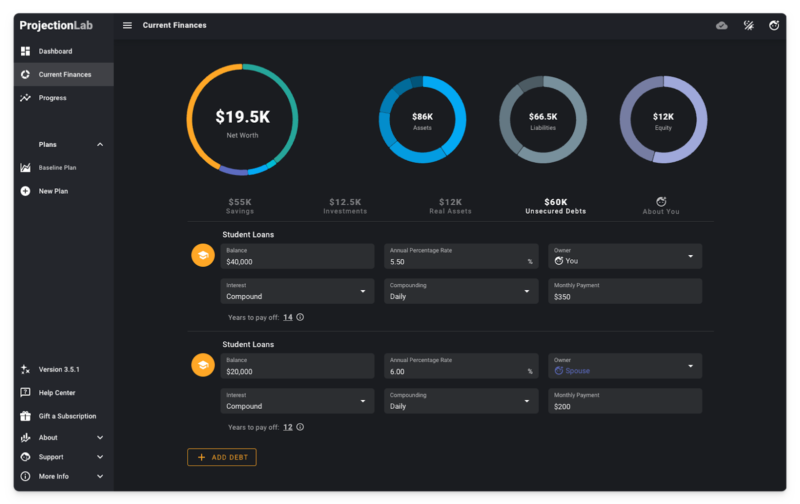Image resolution: width=800 pixels, height=504 pixels.
Task: Open Gift a Subscription in sidebar
Action: pos(67,416)
